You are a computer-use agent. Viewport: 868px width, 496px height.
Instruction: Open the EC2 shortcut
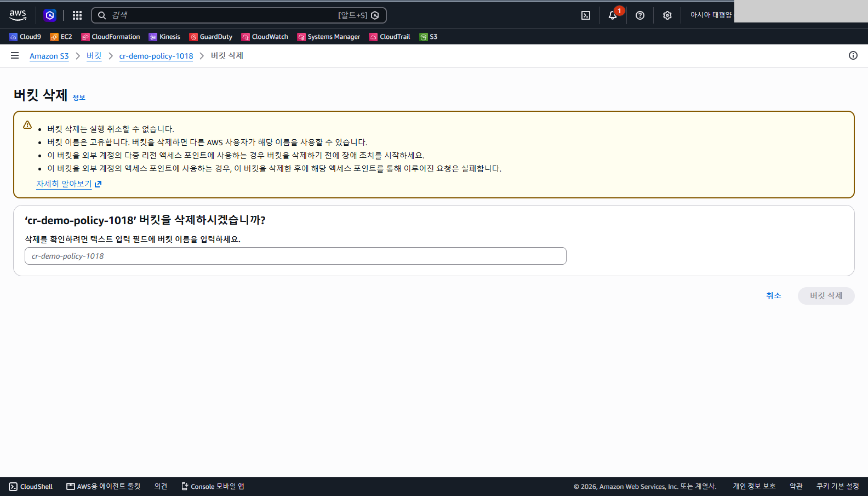coord(61,37)
